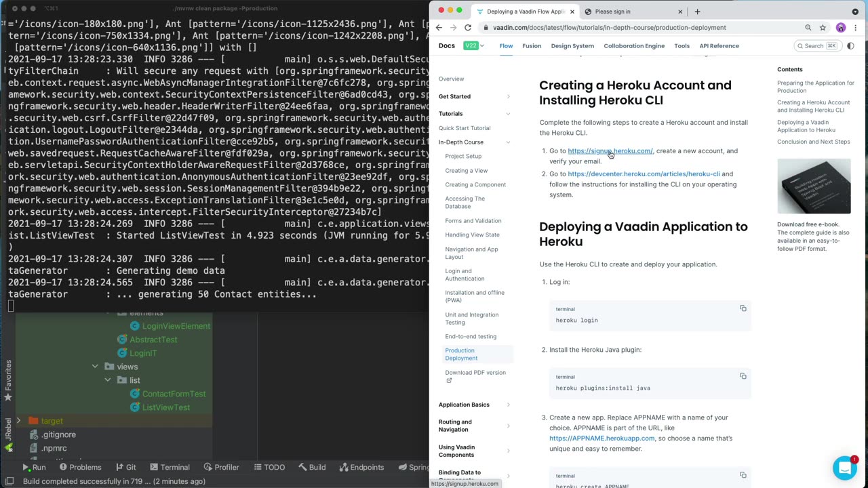Image resolution: width=868 pixels, height=488 pixels.
Task: Open the Forms and Validation page
Action: [x=473, y=221]
